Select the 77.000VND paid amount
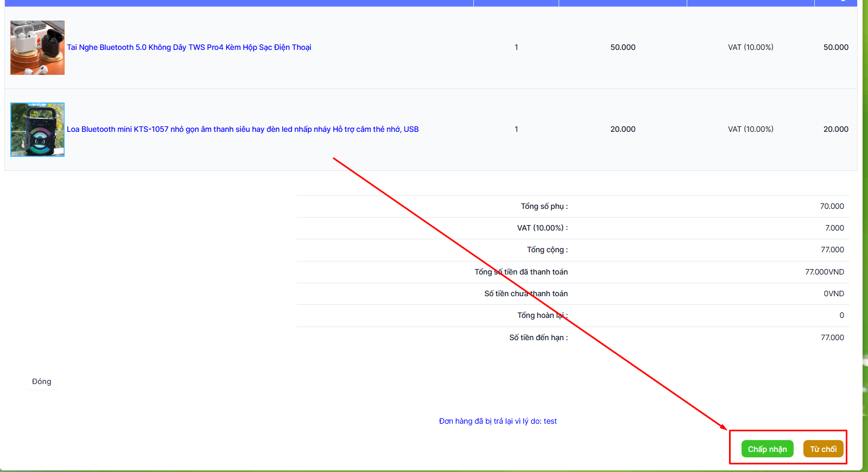The image size is (868, 472). (824, 272)
